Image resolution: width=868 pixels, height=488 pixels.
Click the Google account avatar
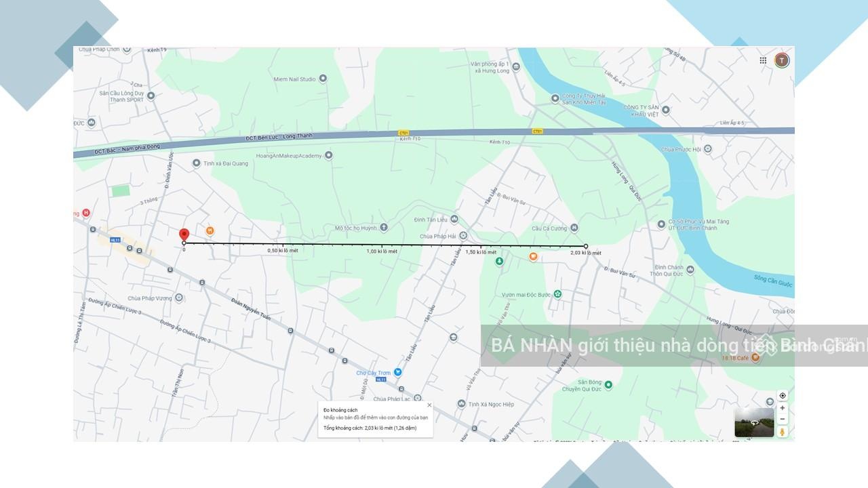(x=782, y=60)
